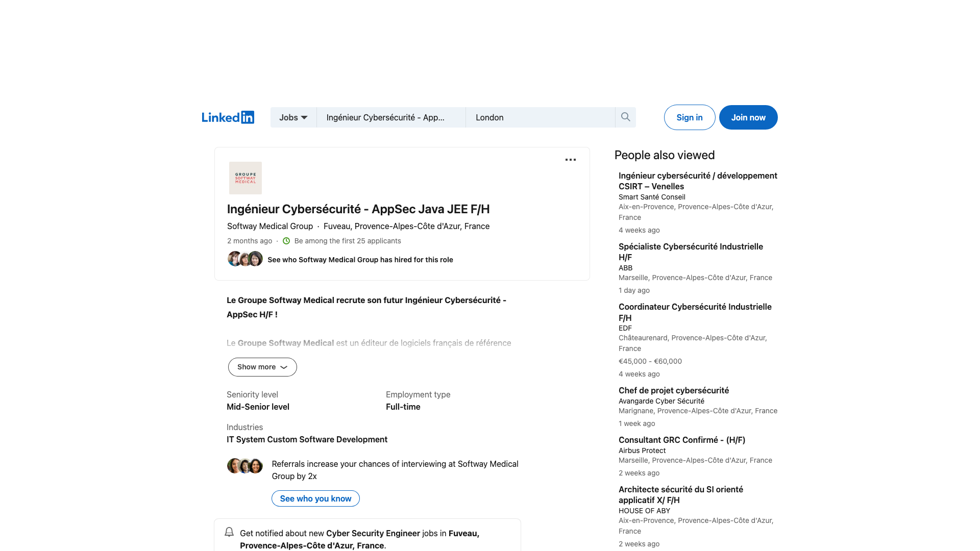This screenshot has height=551, width=980.
Task: Open Chef de projet cybersécurité job
Action: tap(674, 390)
